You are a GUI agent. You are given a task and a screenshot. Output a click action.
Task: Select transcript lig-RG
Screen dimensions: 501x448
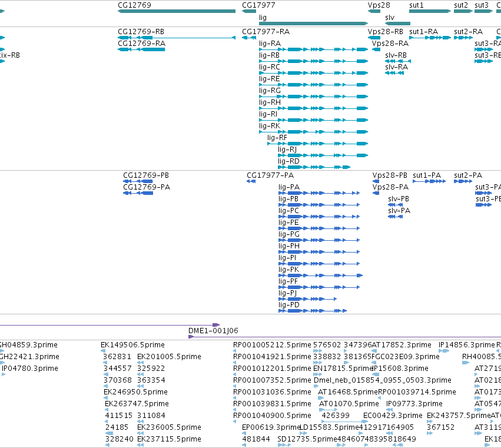tap(313, 97)
